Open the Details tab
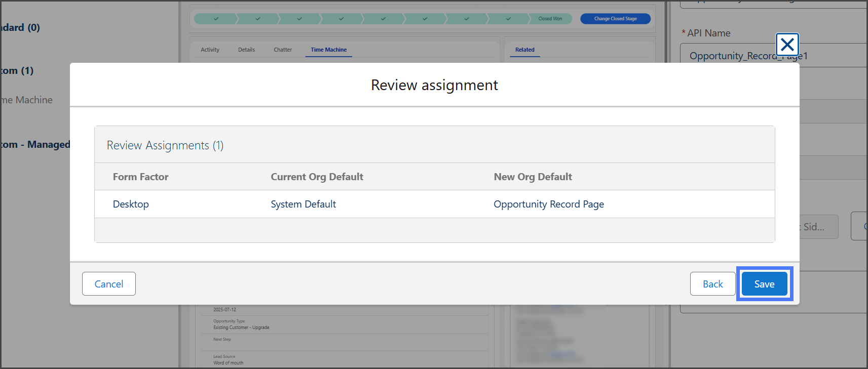Screen dimensions: 868x369 (x=246, y=50)
